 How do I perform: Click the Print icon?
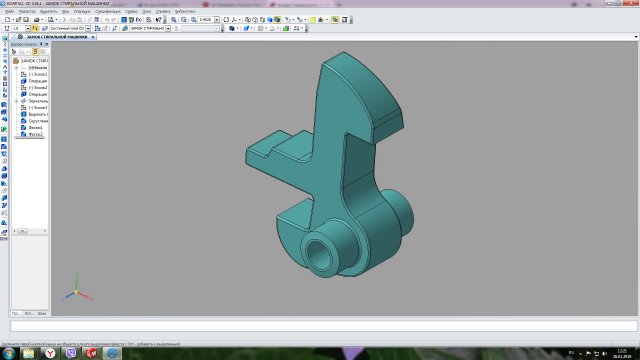click(x=37, y=20)
